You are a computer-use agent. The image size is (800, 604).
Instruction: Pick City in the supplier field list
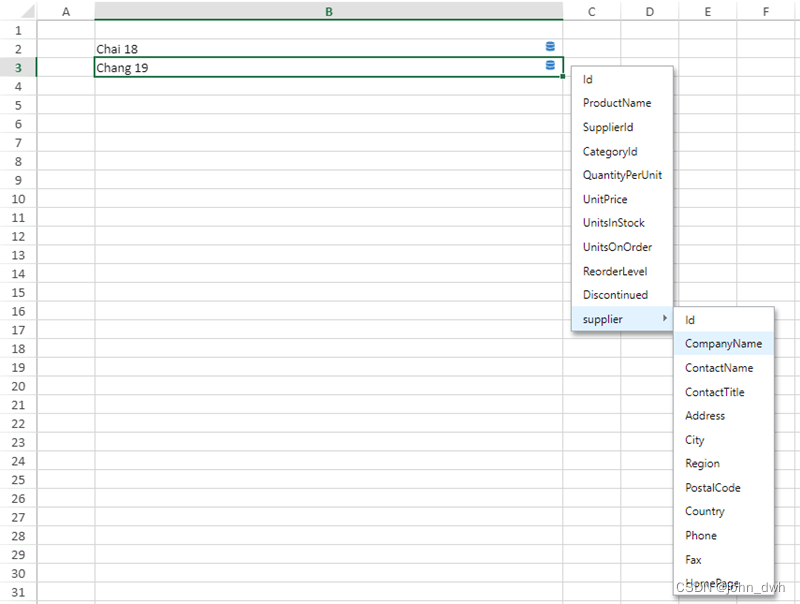[x=694, y=440]
